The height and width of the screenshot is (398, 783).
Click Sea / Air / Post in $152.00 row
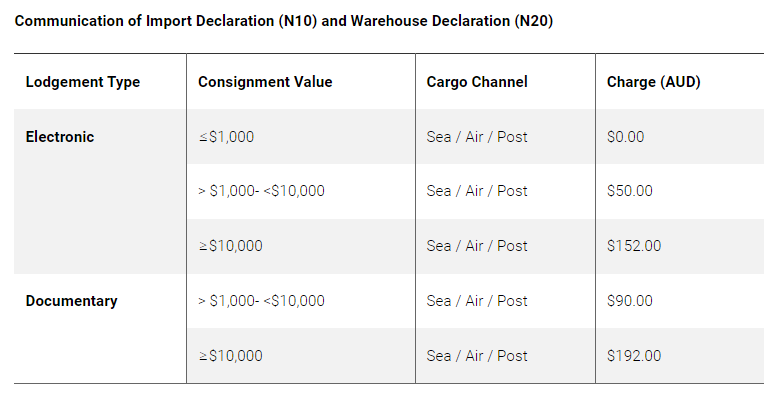click(477, 246)
